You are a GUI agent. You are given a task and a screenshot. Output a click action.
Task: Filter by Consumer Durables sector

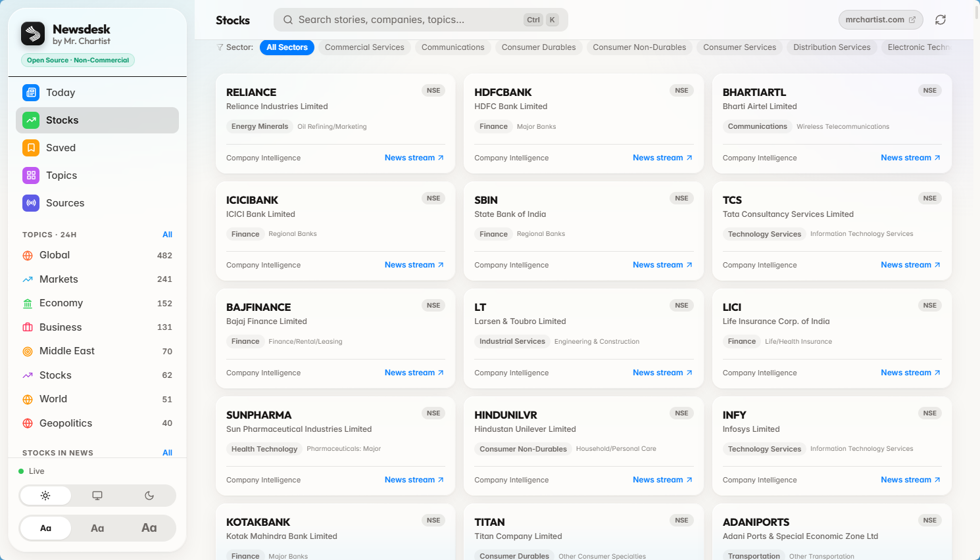click(x=539, y=47)
